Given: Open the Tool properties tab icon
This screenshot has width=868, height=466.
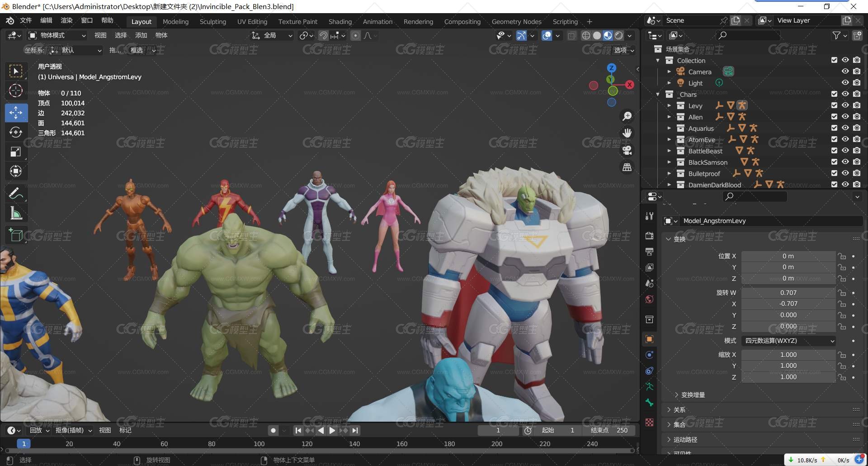Looking at the screenshot, I should pyautogui.click(x=650, y=216).
